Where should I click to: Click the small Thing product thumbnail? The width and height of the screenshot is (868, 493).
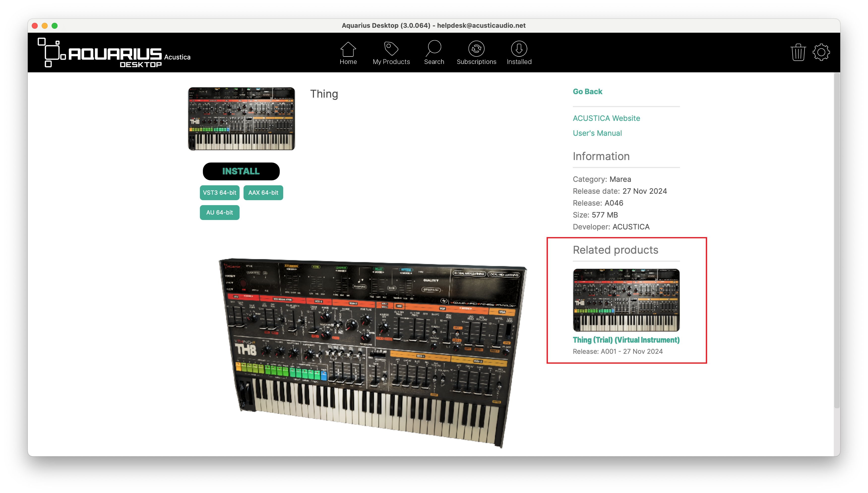click(x=241, y=118)
